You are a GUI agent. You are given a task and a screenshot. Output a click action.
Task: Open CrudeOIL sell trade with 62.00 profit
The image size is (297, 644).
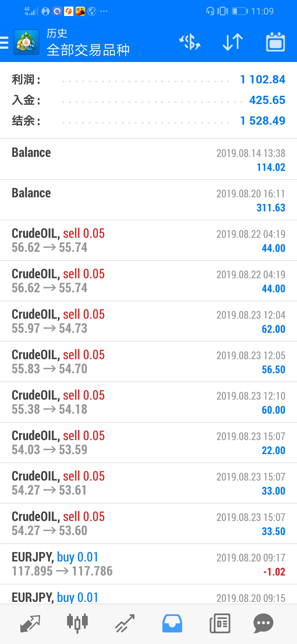(x=148, y=321)
